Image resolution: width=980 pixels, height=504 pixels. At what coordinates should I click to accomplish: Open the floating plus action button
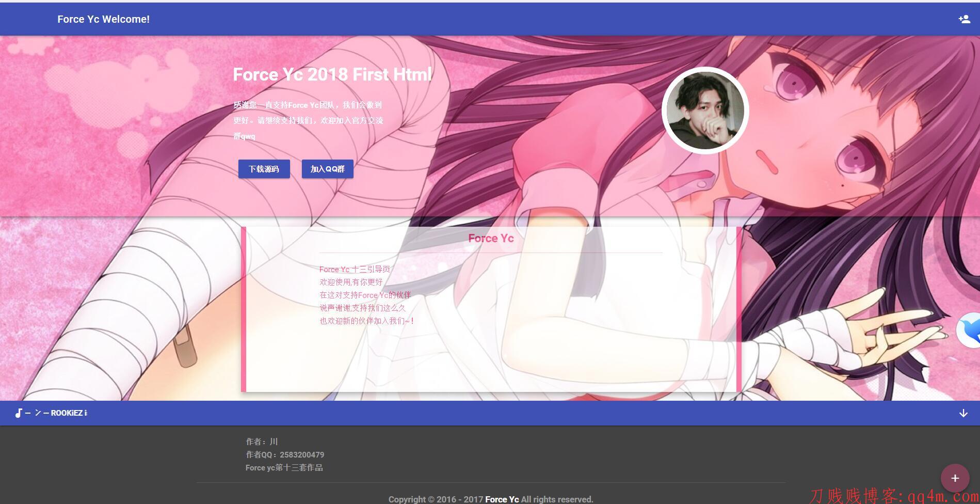tap(955, 478)
